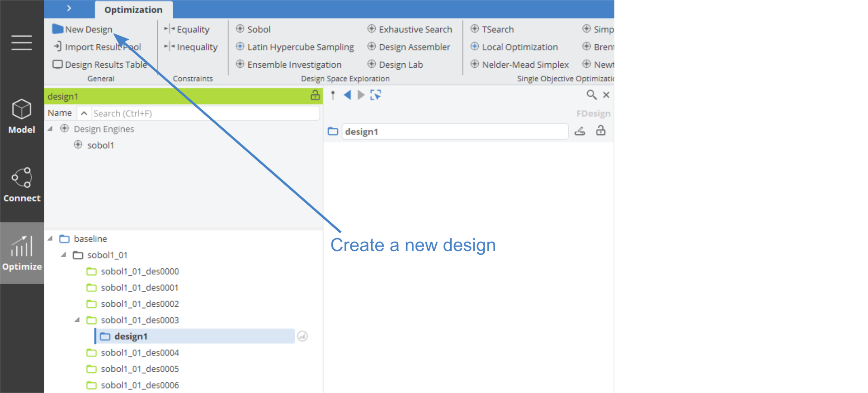
Task: Open the hamburger menu
Action: [x=22, y=42]
